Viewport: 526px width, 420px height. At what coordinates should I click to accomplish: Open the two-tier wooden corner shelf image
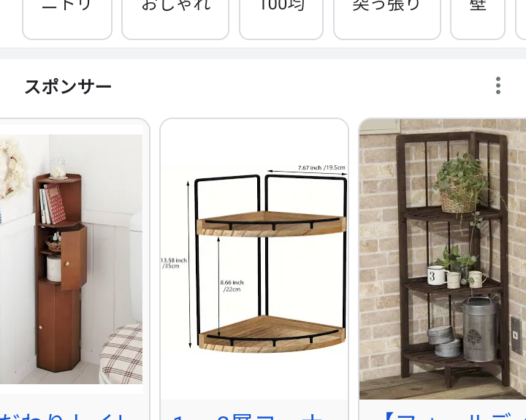click(254, 259)
